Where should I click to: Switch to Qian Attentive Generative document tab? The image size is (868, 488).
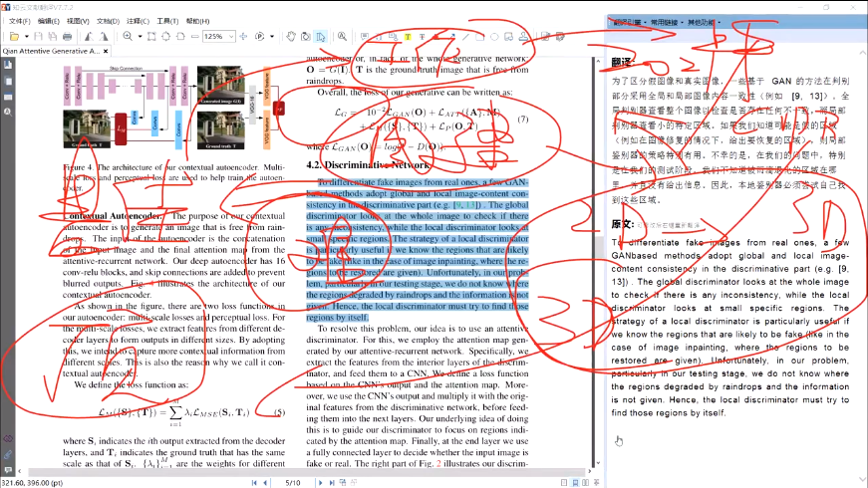click(x=52, y=51)
